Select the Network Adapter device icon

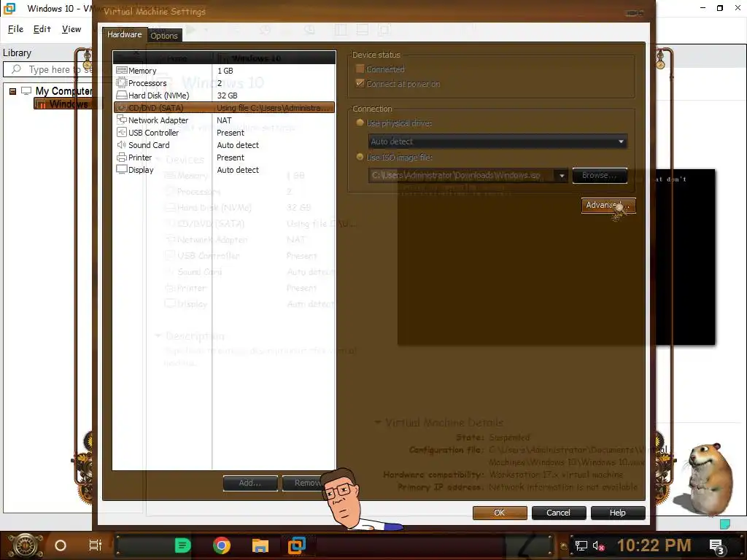point(122,120)
